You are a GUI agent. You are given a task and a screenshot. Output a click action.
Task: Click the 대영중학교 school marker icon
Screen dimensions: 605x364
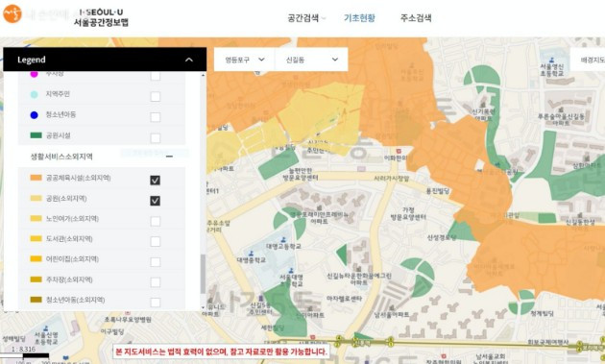252,254
